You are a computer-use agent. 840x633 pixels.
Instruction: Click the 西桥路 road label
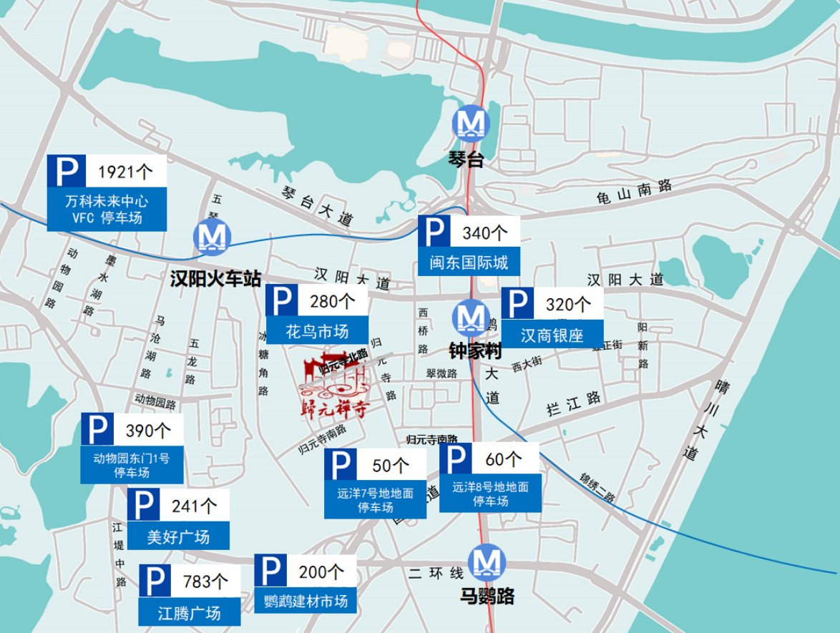[423, 330]
